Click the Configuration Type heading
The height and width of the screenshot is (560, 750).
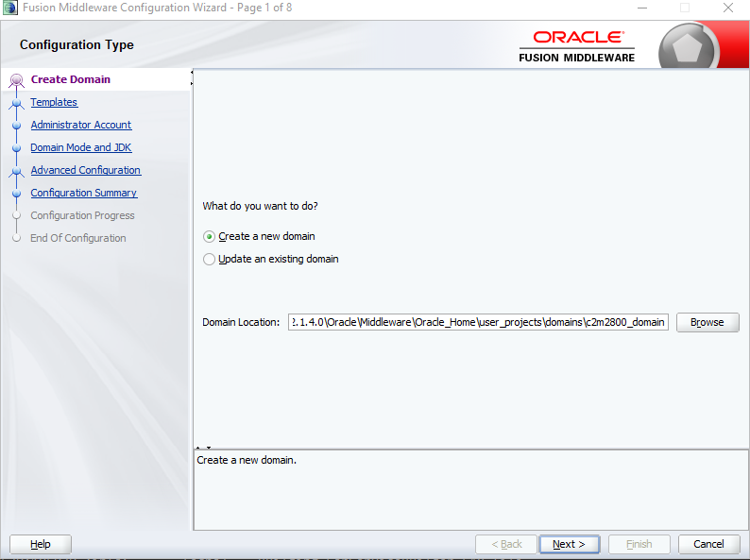77,45
